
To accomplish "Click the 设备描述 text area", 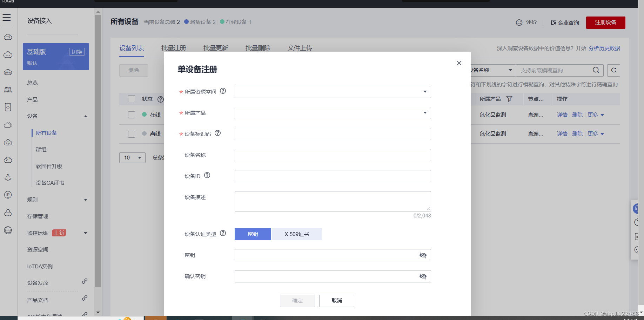I will click(x=333, y=201).
